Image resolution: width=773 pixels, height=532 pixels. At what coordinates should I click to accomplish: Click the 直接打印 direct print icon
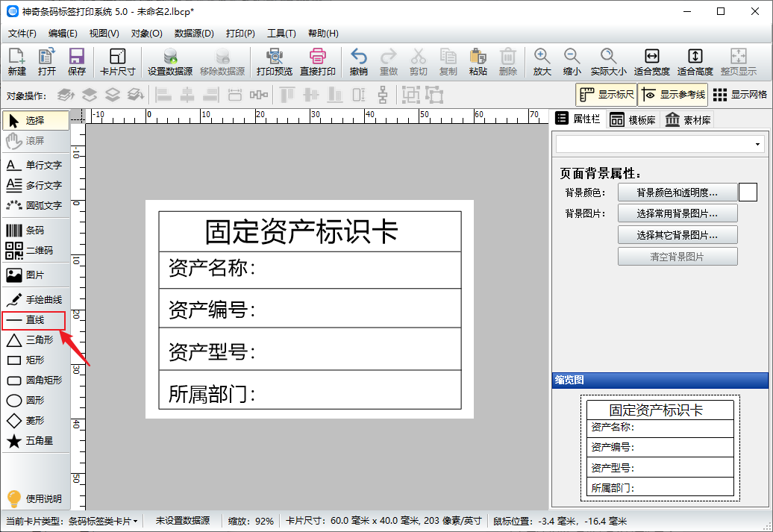point(318,62)
